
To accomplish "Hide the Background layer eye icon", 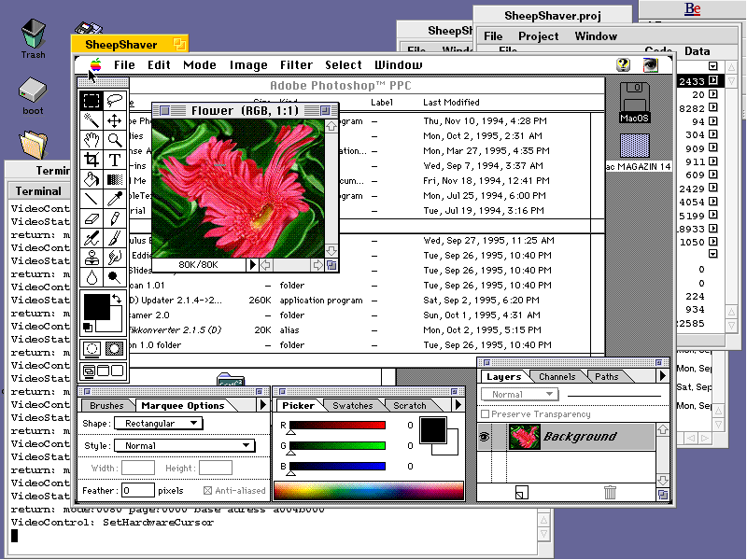I will [x=485, y=436].
